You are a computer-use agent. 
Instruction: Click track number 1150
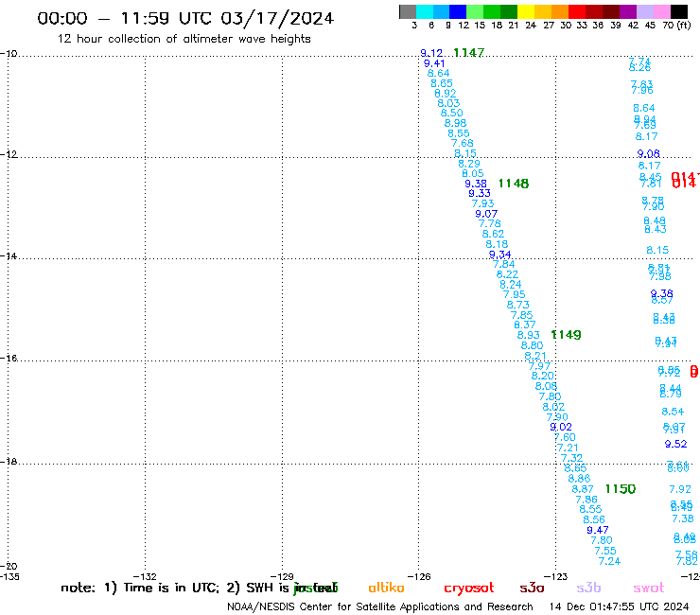click(x=621, y=489)
